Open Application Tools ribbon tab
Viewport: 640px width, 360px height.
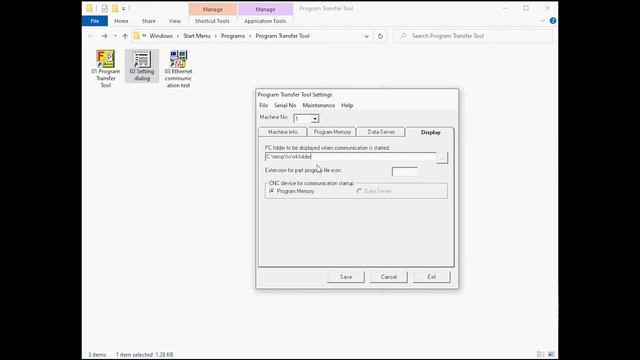[265, 21]
